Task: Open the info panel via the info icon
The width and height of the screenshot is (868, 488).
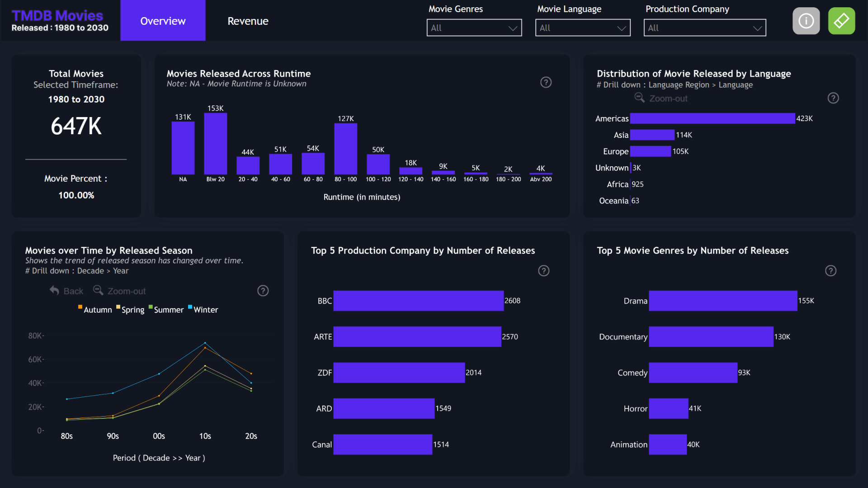Action: [806, 20]
